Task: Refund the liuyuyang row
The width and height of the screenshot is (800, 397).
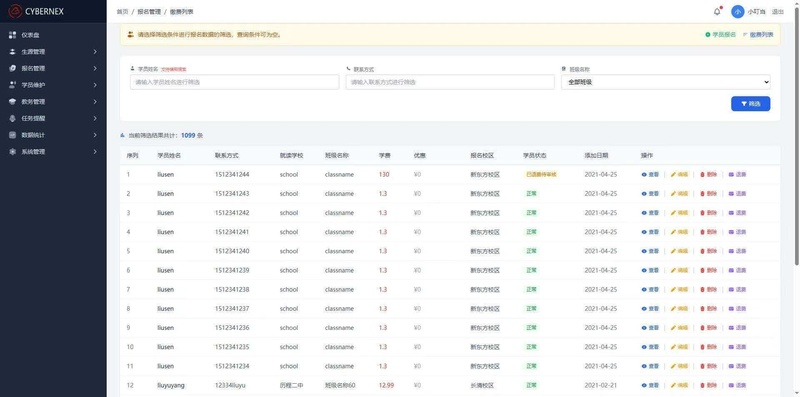Action: 737,385
